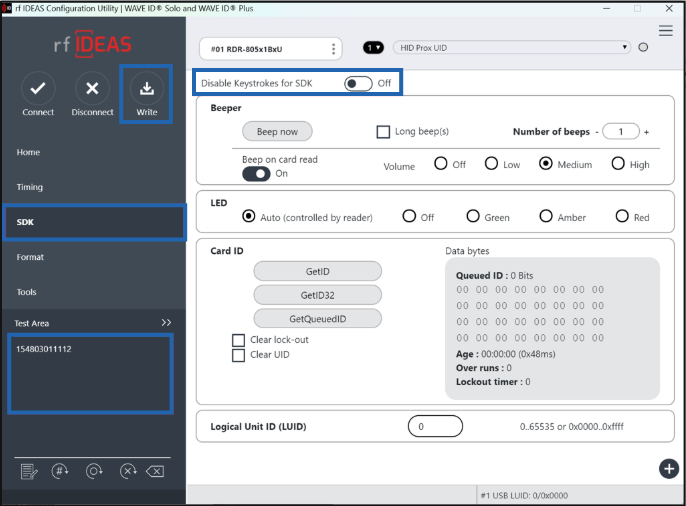Open the SDK page in sidebar
Screen dimensions: 686x506
[94, 222]
